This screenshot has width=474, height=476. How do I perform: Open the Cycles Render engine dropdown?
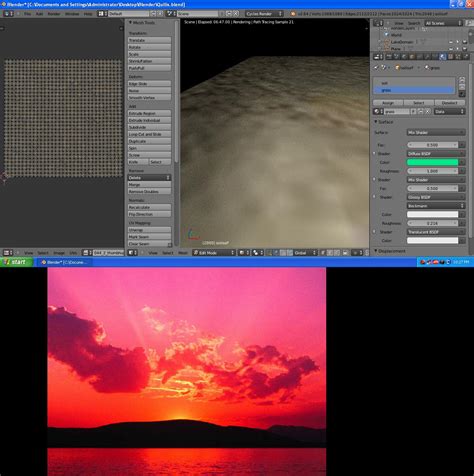click(264, 14)
